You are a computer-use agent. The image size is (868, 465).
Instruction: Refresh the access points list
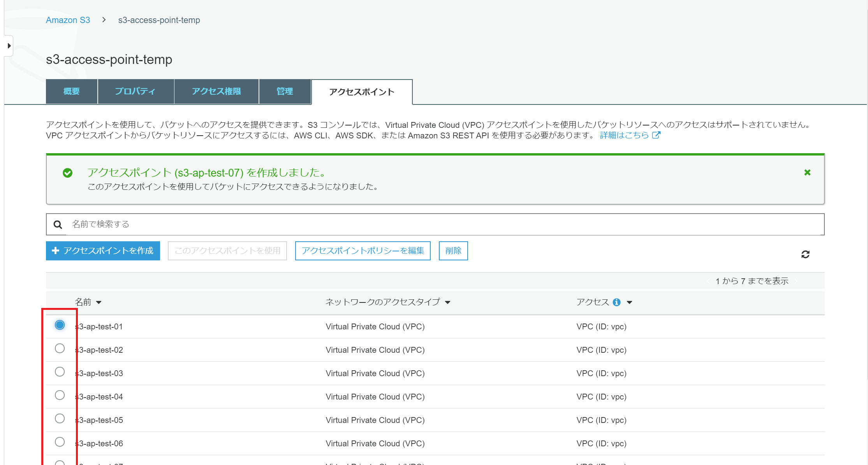806,254
